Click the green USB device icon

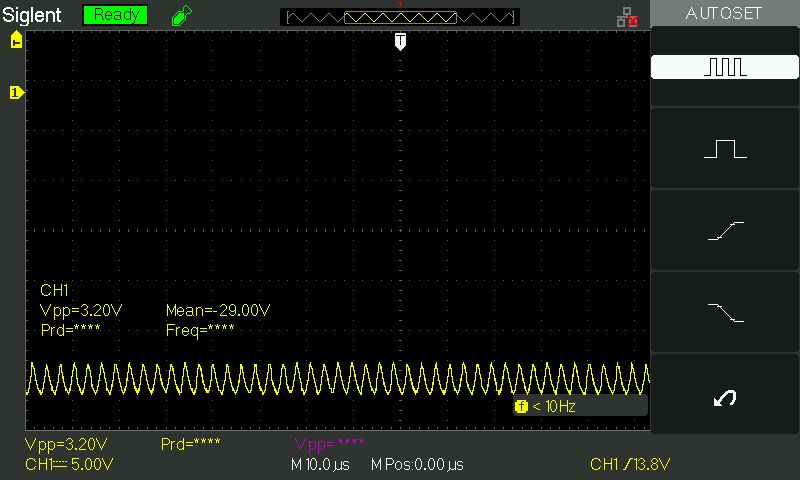click(x=182, y=15)
